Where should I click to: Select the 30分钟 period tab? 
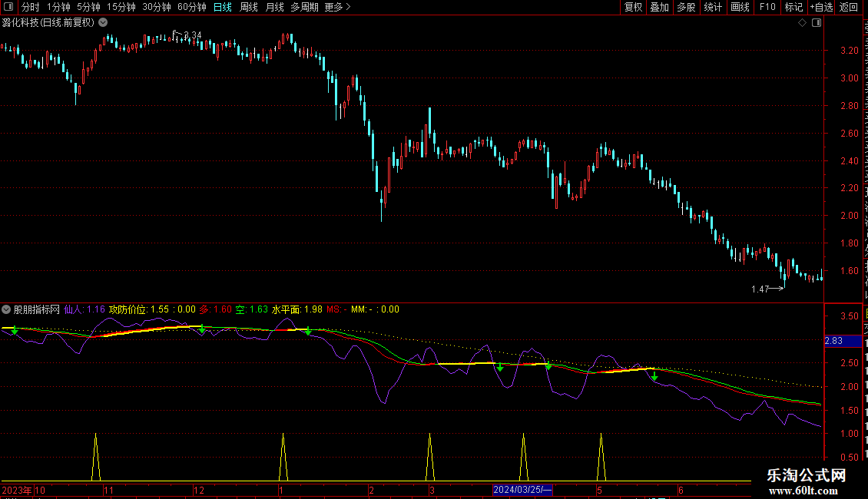click(157, 7)
